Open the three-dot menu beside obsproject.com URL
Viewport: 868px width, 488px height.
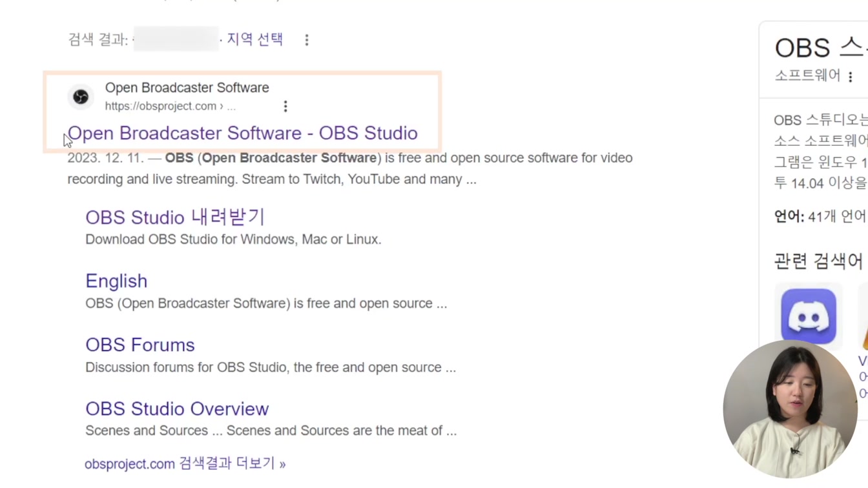click(x=285, y=106)
